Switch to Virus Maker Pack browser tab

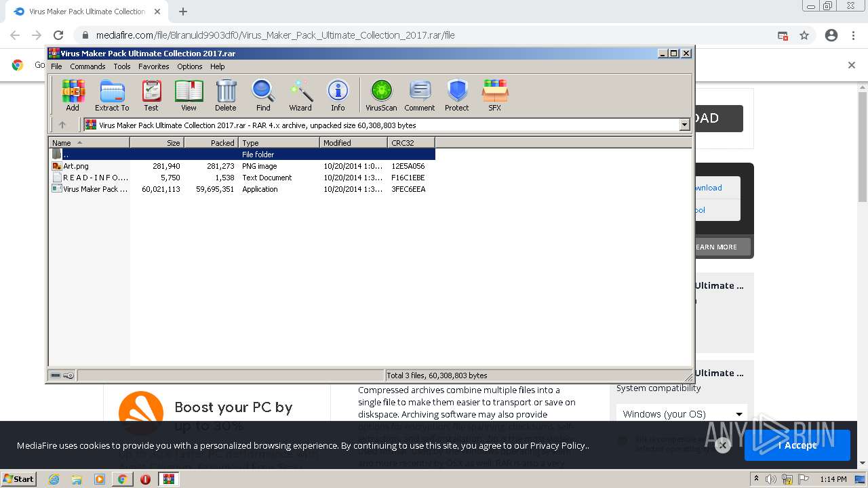(x=86, y=12)
